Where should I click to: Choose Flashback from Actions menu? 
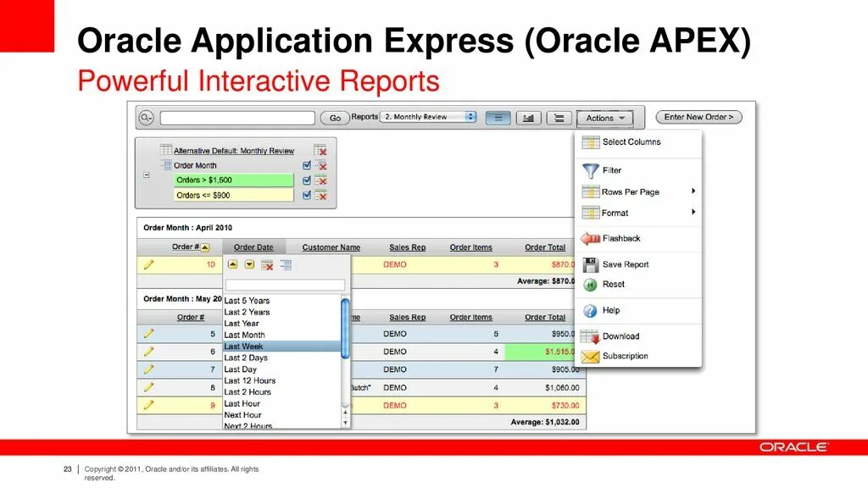coord(637,238)
